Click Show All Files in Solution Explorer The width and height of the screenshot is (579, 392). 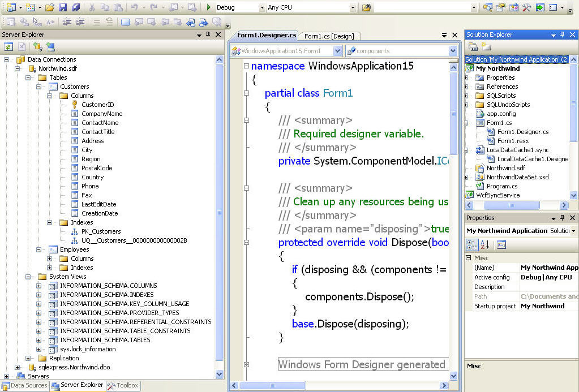coord(486,47)
